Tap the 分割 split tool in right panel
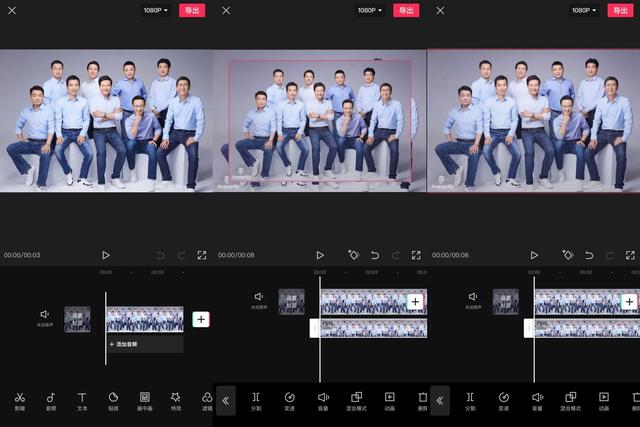This screenshot has height=427, width=640. 470,401
